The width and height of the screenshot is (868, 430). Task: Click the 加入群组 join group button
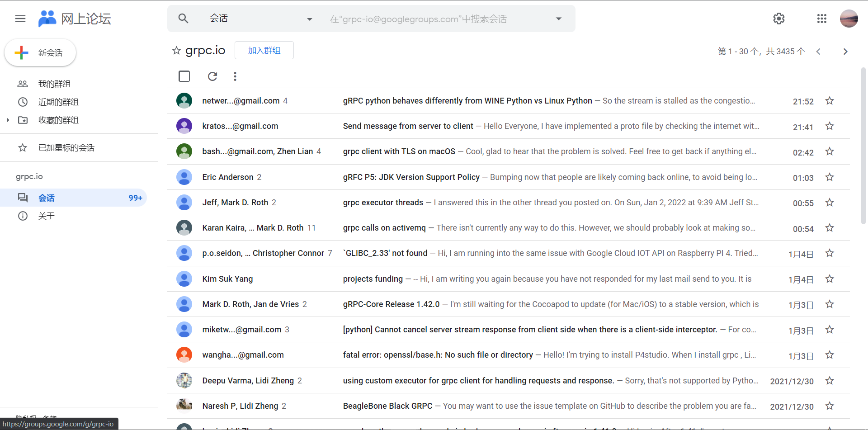coord(264,50)
